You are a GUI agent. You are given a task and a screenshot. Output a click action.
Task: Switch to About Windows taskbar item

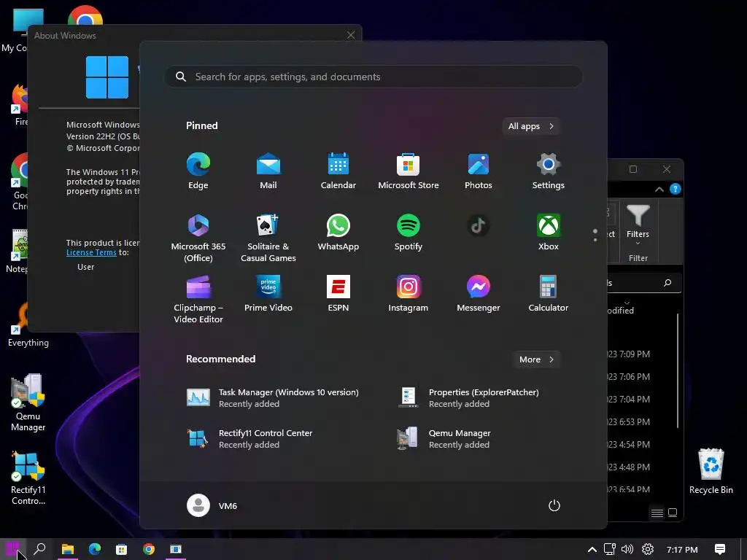[x=176, y=549]
